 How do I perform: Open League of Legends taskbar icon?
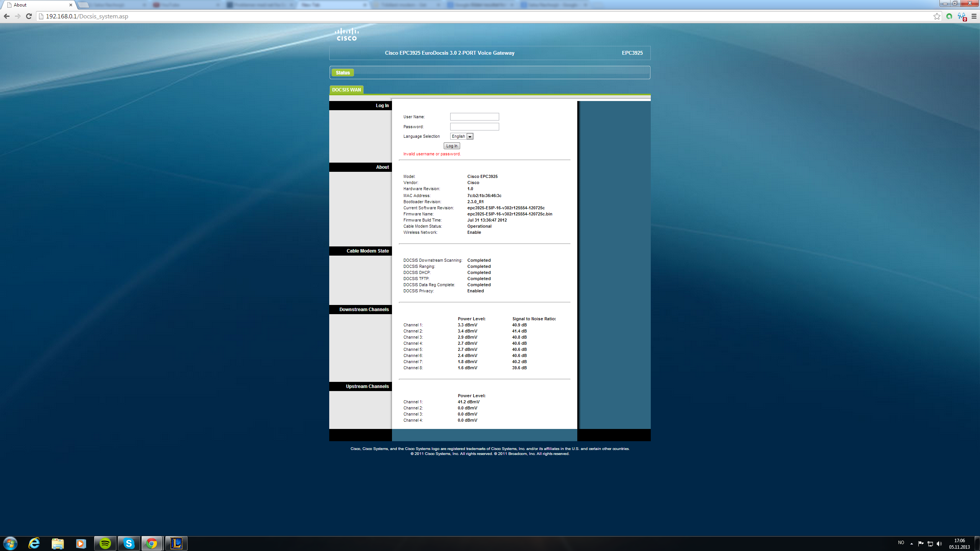click(x=176, y=543)
